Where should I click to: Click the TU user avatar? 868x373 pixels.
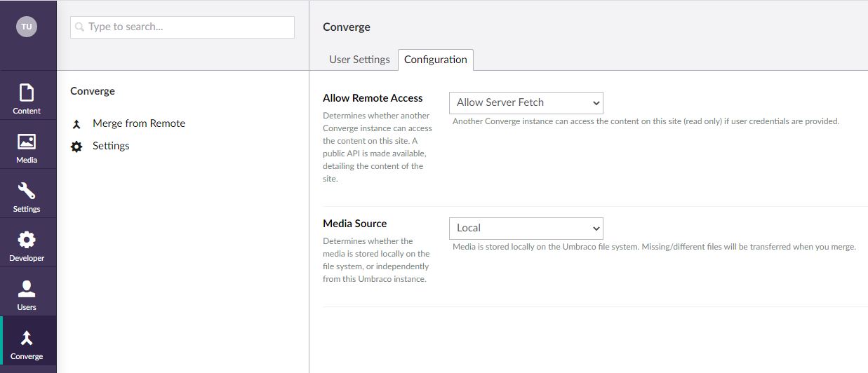[x=27, y=27]
